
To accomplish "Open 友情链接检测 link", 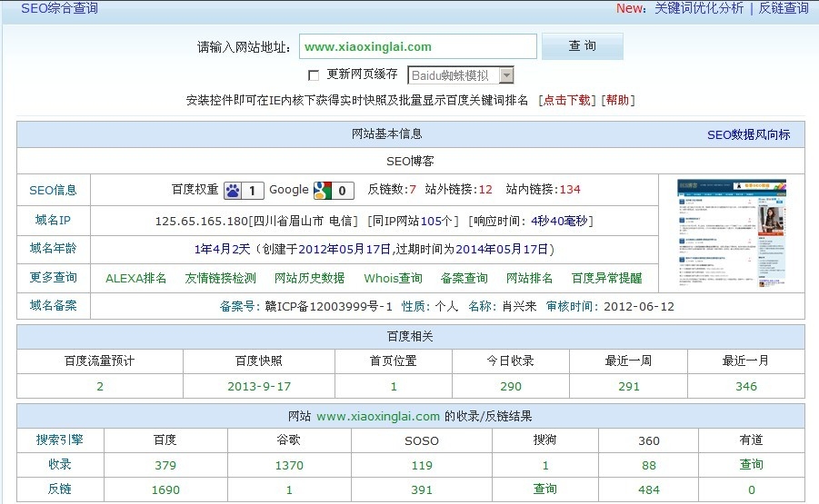I will pyautogui.click(x=220, y=278).
